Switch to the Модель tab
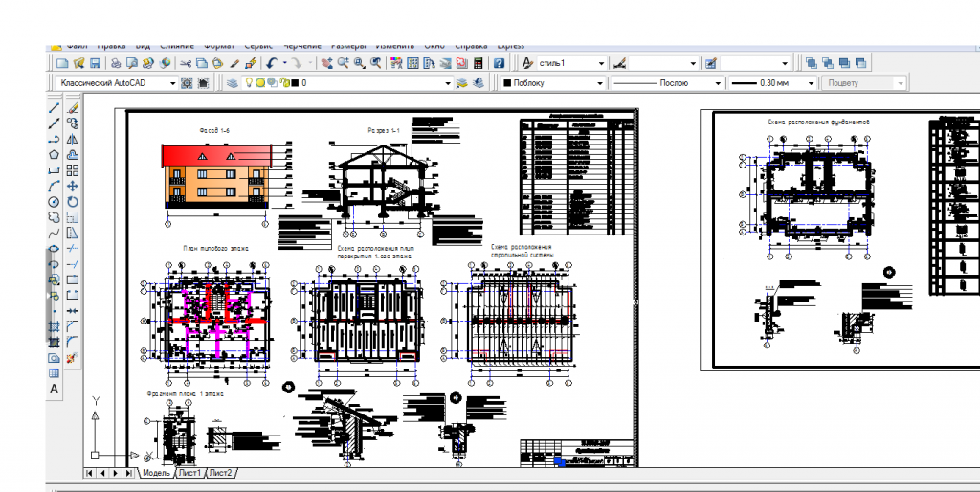Screen dimensions: 980x492 156,473
